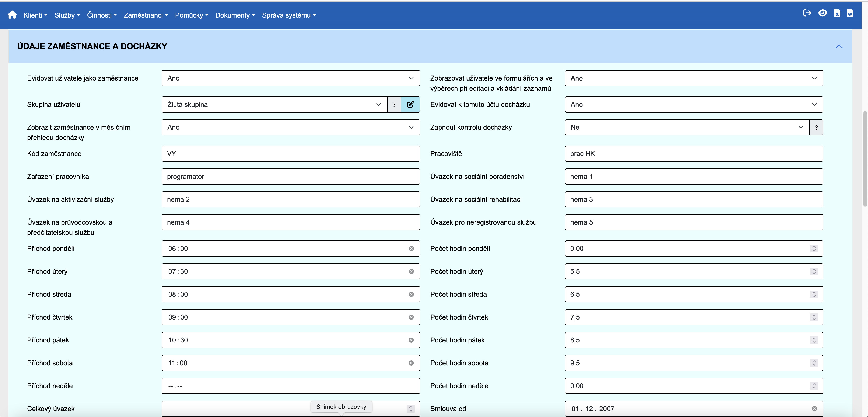Click the logout icon in top bar
The image size is (868, 417).
tap(807, 13)
